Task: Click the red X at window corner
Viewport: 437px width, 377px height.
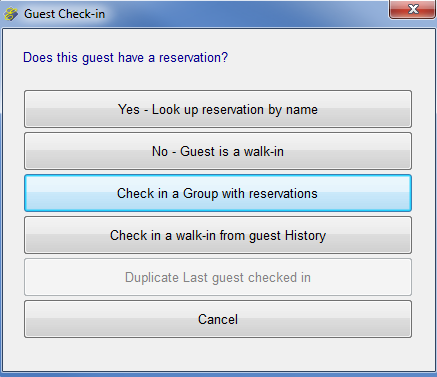Action: 413,9
